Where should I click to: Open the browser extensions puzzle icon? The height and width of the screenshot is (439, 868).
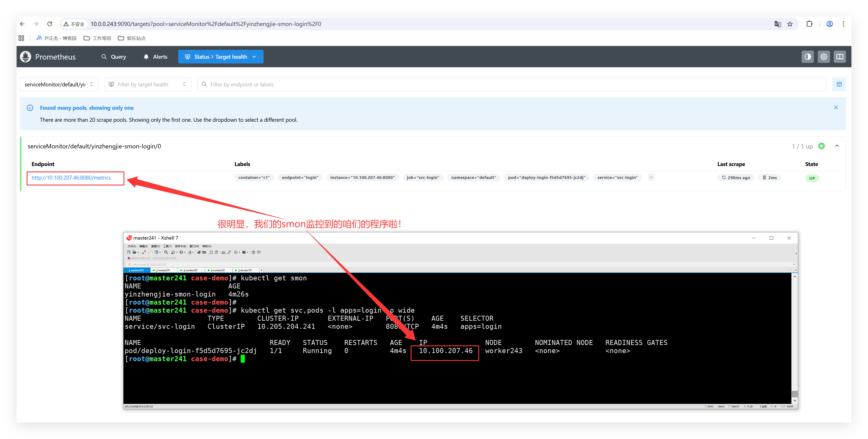coord(809,24)
